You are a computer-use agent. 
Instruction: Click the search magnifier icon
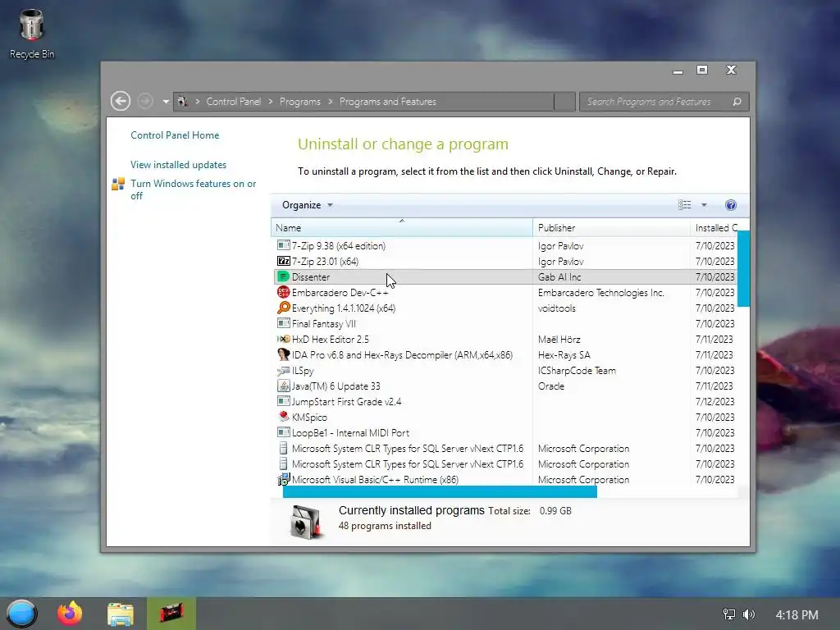coord(737,101)
